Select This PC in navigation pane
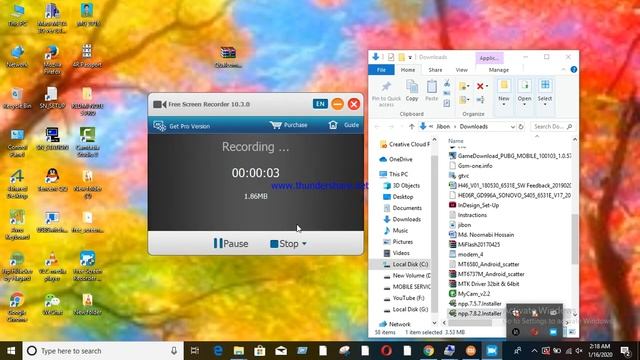Screen dimensions: 640x360 click(x=394, y=174)
